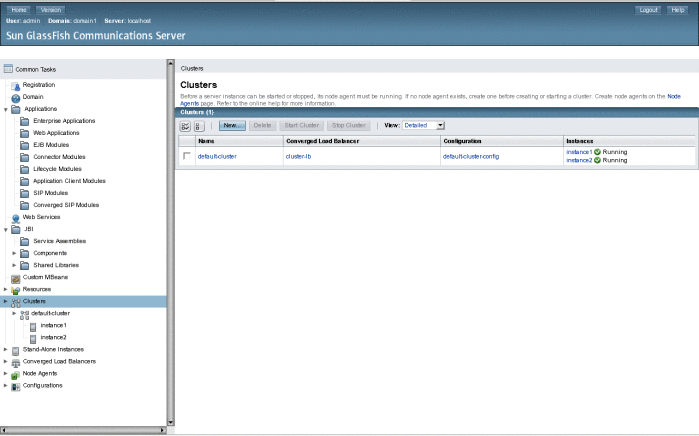Select Converged SIP Modules tree item

pyautogui.click(x=66, y=205)
